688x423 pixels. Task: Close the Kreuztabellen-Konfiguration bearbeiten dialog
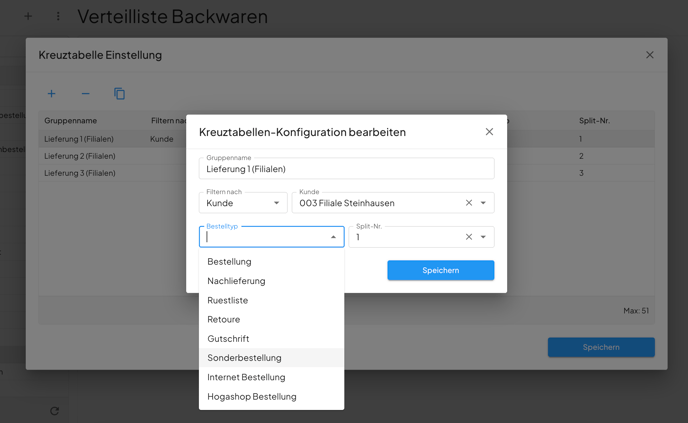(x=489, y=132)
